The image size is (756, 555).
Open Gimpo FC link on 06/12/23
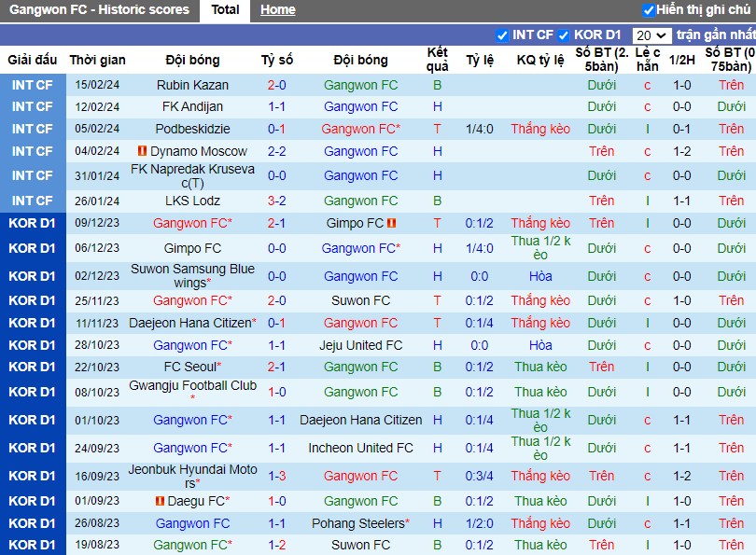pyautogui.click(x=192, y=248)
